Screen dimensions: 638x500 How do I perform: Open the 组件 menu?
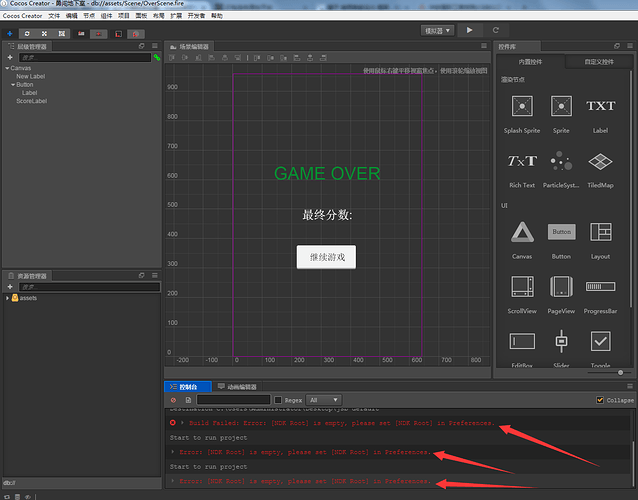tap(106, 16)
